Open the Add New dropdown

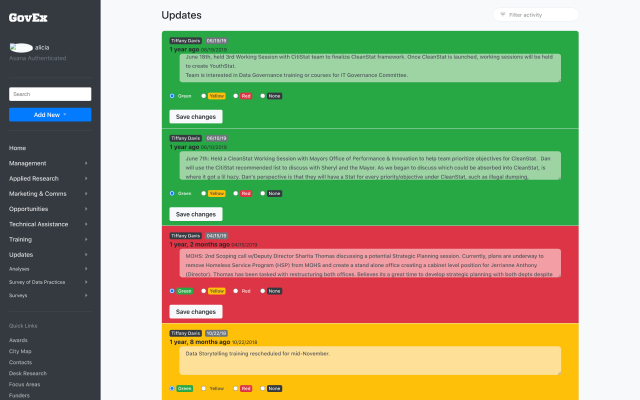(x=50, y=115)
